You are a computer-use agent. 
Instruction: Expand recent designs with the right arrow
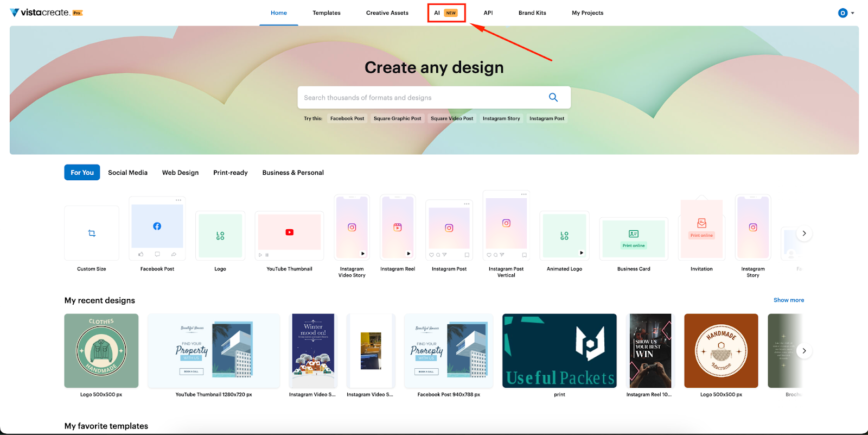click(804, 351)
